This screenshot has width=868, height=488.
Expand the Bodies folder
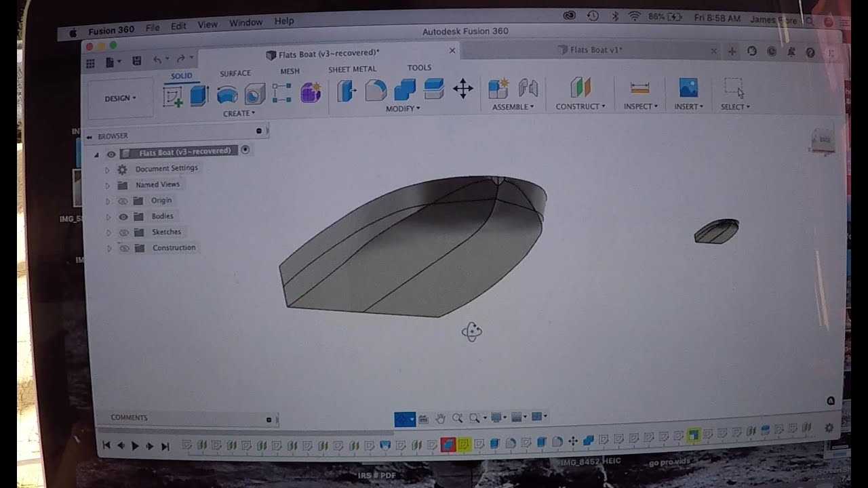(x=108, y=217)
